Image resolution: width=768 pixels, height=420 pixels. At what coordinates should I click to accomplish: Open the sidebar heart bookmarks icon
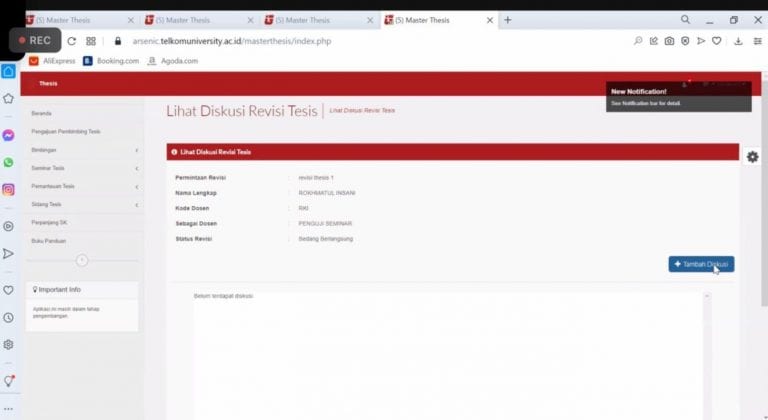click(8, 290)
